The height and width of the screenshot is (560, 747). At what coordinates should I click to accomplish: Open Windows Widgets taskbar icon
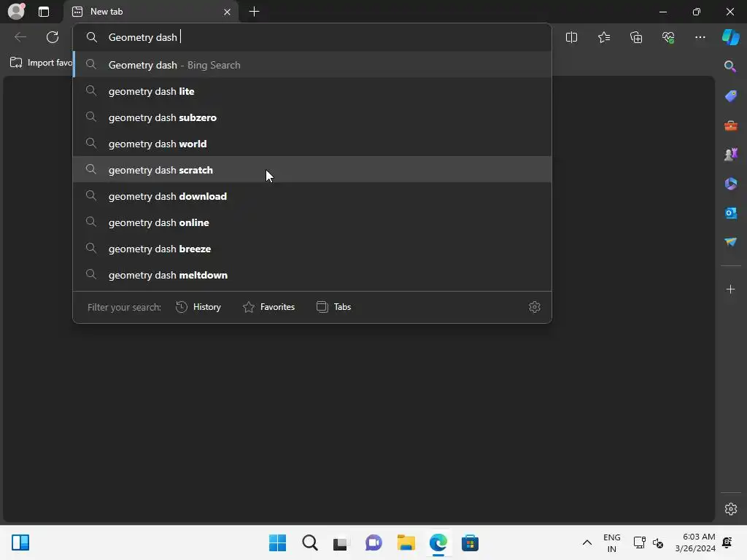pos(20,542)
